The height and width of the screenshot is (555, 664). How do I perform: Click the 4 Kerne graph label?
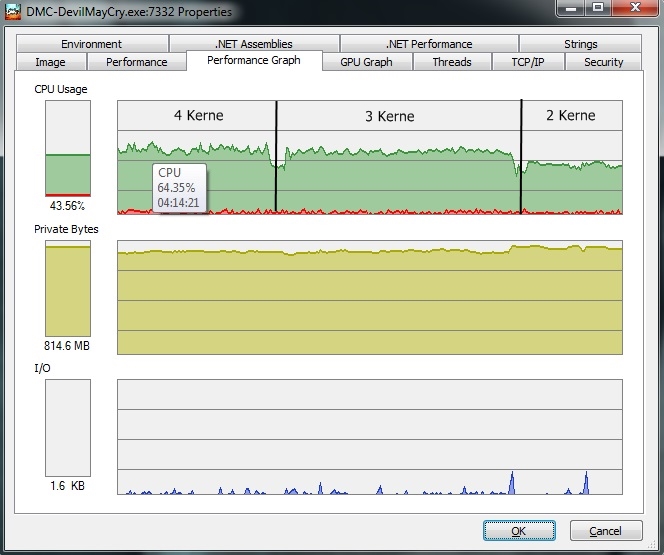(198, 116)
